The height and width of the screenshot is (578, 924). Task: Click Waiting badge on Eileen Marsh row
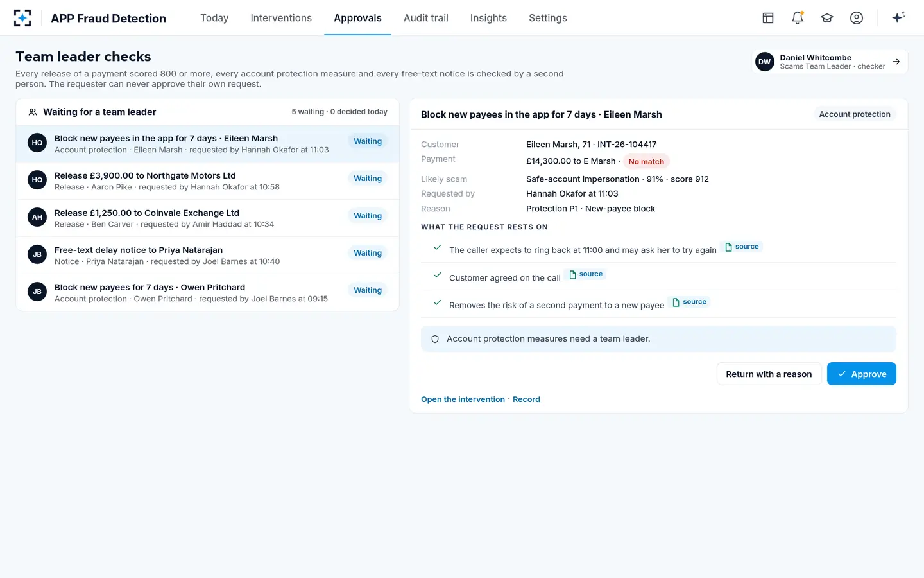click(368, 141)
